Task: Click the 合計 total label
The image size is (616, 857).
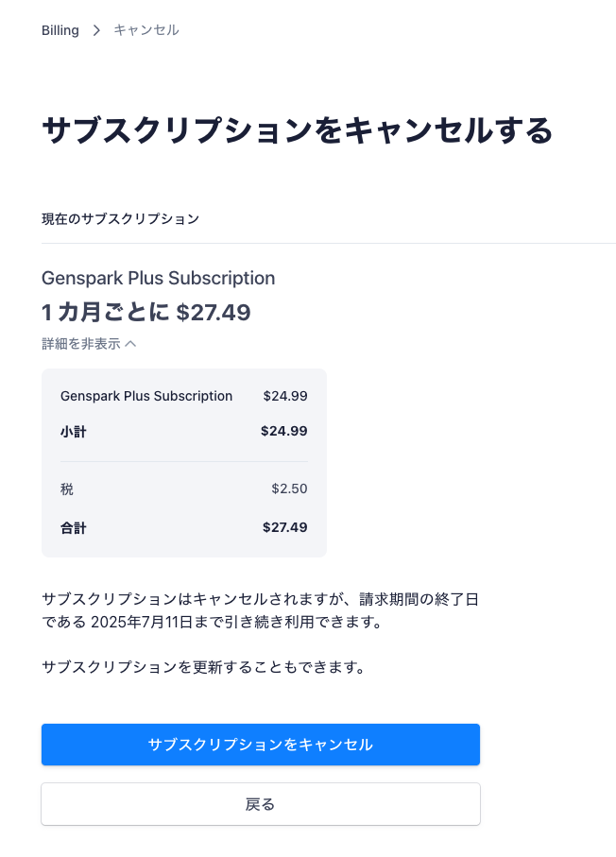Action: pyautogui.click(x=74, y=527)
